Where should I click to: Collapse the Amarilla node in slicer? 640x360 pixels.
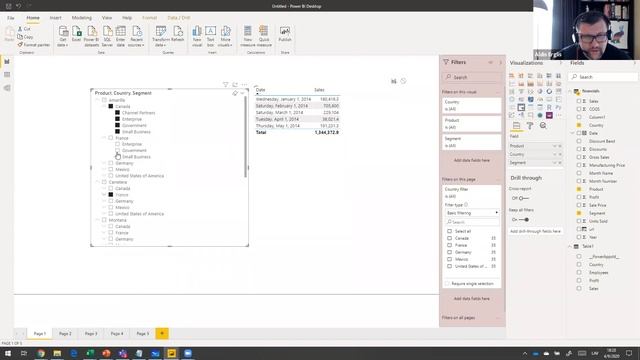(x=98, y=100)
